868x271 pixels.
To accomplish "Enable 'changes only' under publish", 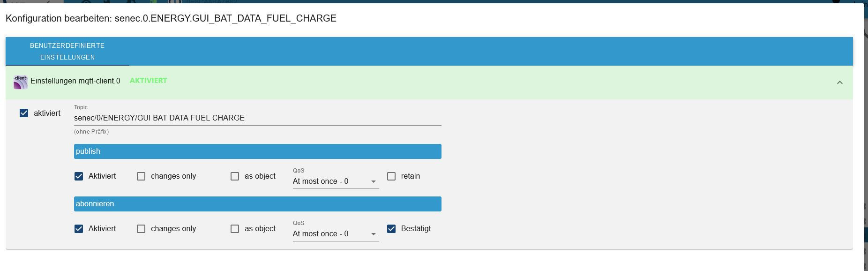I will tap(141, 176).
